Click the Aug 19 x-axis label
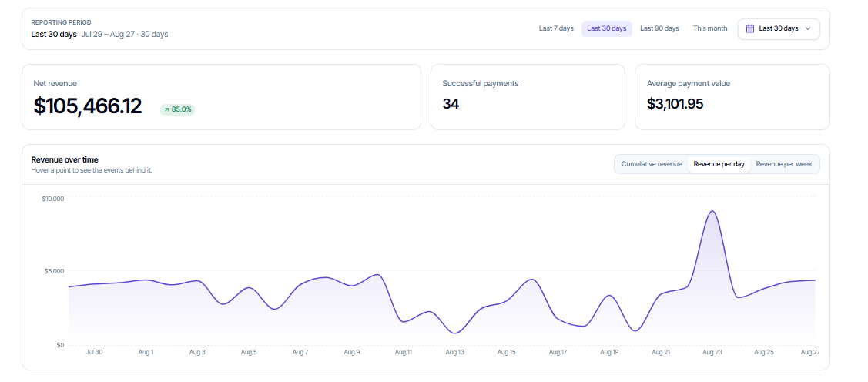Image resolution: width=868 pixels, height=382 pixels. point(609,352)
